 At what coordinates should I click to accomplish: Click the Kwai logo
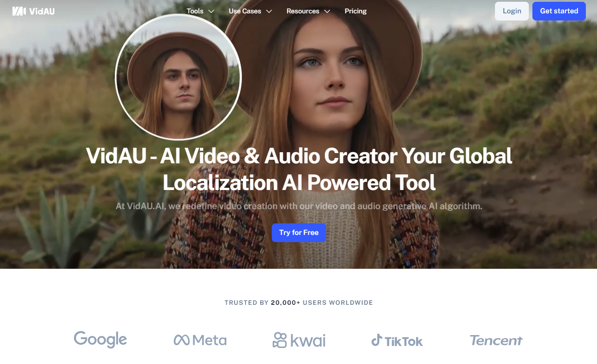coord(299,340)
